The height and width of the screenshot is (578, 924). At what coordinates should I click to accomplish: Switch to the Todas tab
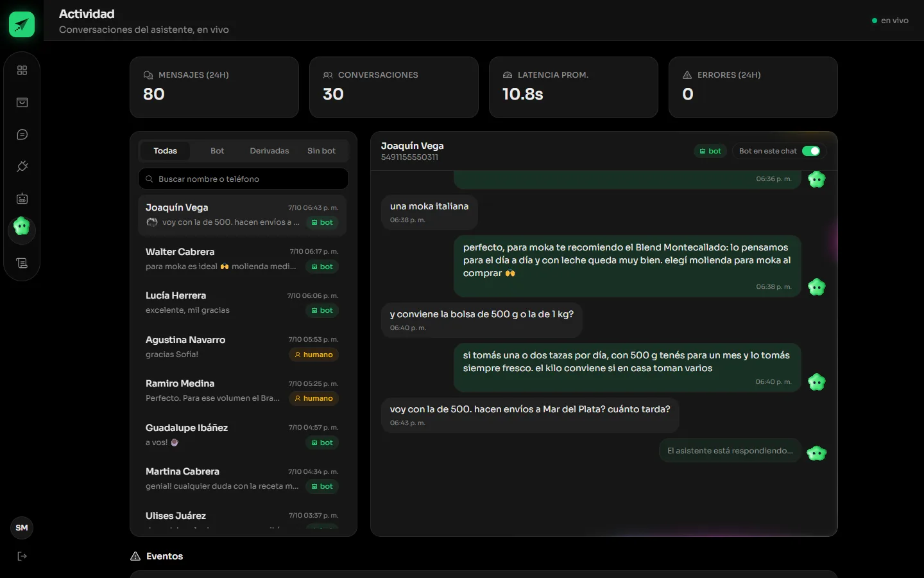click(x=165, y=151)
